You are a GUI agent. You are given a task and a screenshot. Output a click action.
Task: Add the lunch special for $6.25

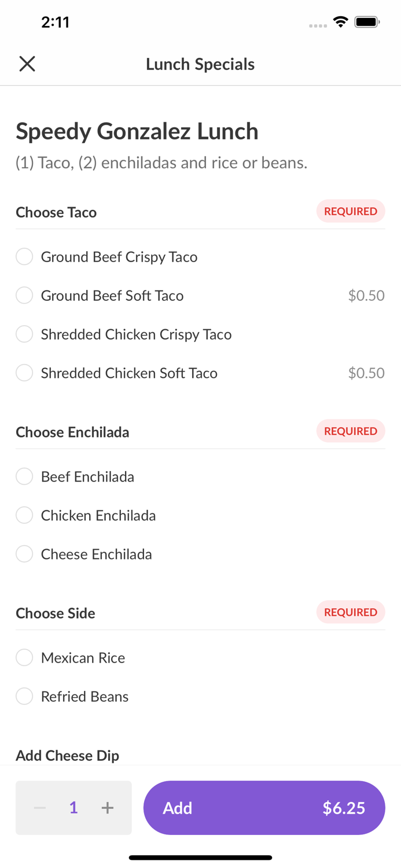(264, 808)
